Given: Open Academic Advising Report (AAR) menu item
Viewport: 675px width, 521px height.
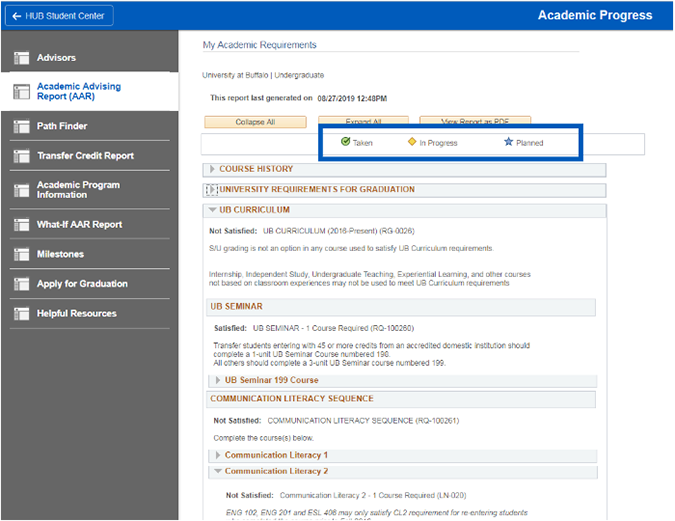Looking at the screenshot, I should (x=78, y=92).
